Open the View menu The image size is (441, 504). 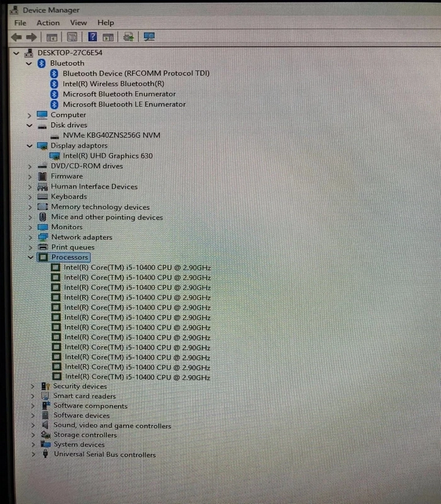pos(78,23)
